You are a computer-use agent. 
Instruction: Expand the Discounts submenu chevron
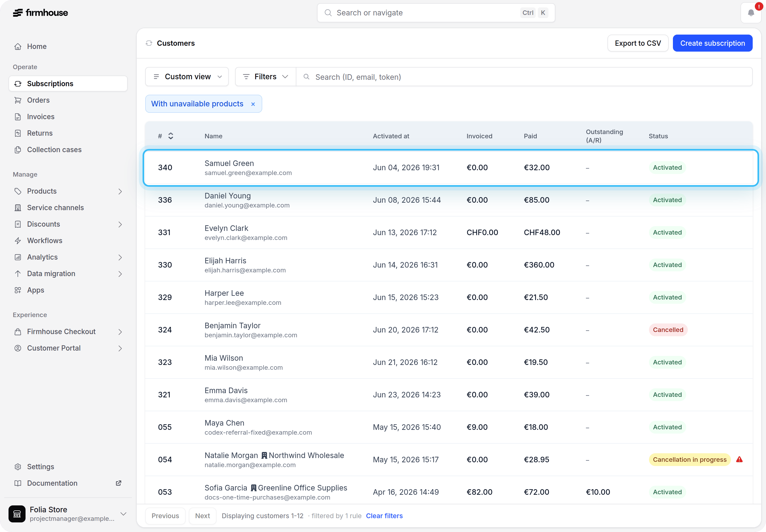(120, 224)
